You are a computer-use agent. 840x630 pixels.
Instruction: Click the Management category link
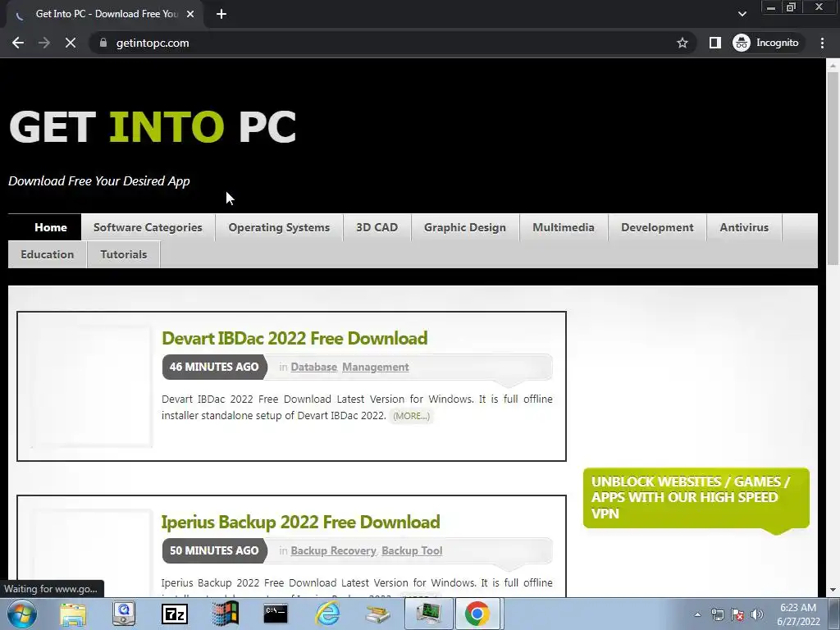376,367
